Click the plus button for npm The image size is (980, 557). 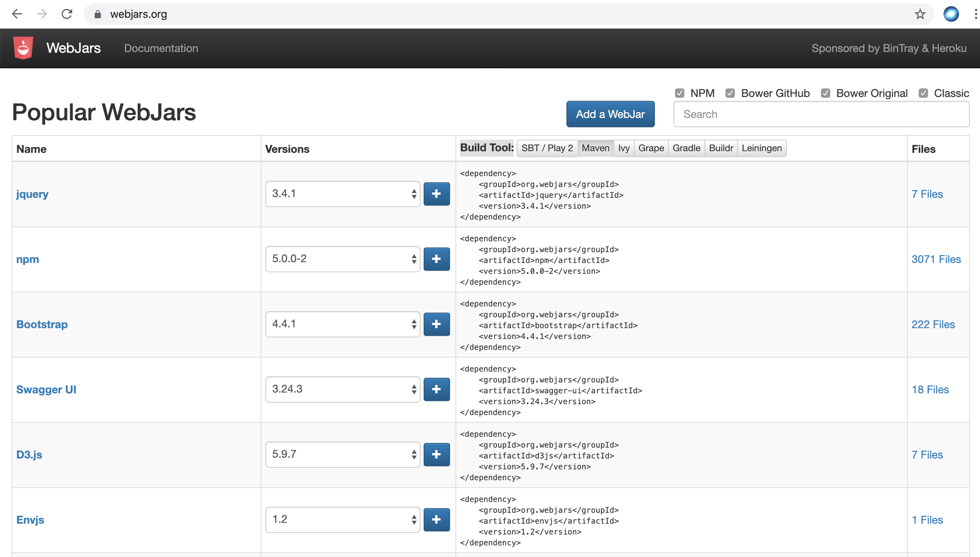coord(436,259)
